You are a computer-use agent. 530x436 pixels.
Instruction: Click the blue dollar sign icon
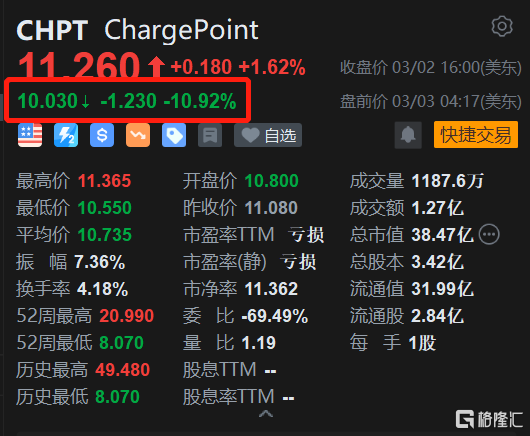102,135
